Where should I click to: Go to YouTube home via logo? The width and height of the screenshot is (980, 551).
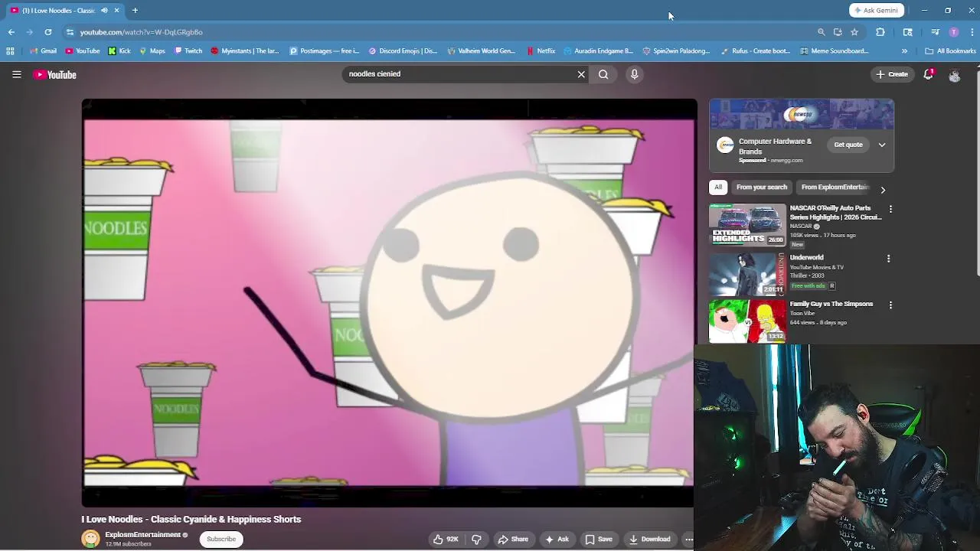(55, 74)
